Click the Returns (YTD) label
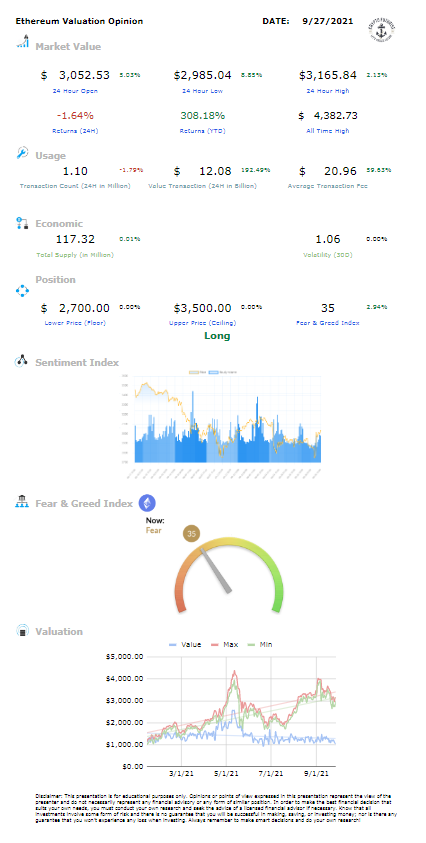The width and height of the screenshot is (426, 843). pyautogui.click(x=202, y=131)
